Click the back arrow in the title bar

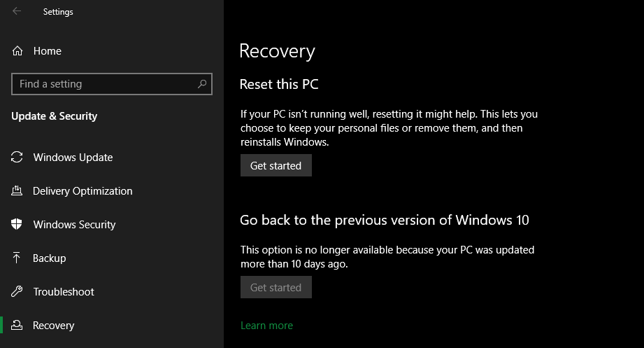(x=17, y=11)
